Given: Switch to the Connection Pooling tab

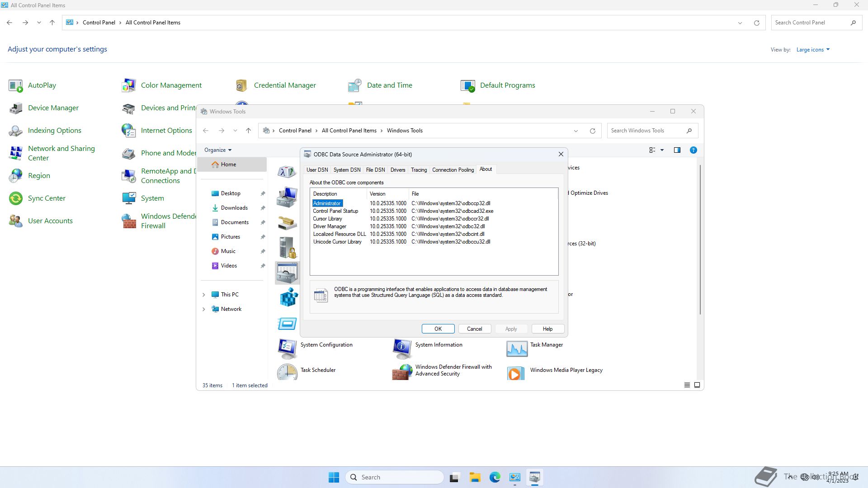Looking at the screenshot, I should pos(453,170).
